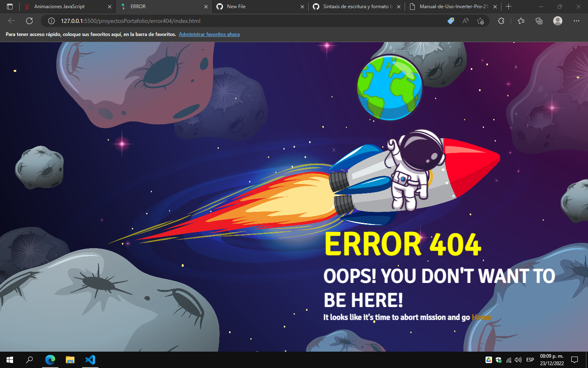Open the Favorites list icon
The height and width of the screenshot is (368, 588).
(x=521, y=21)
